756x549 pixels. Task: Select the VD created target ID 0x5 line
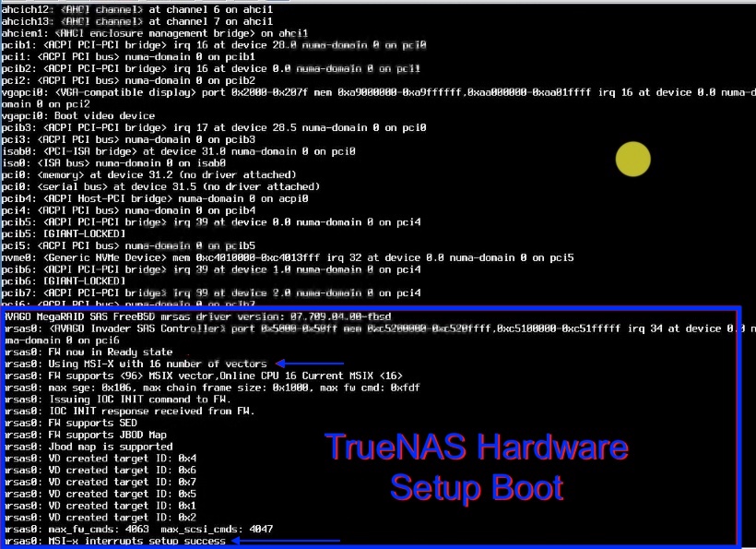tap(100, 494)
